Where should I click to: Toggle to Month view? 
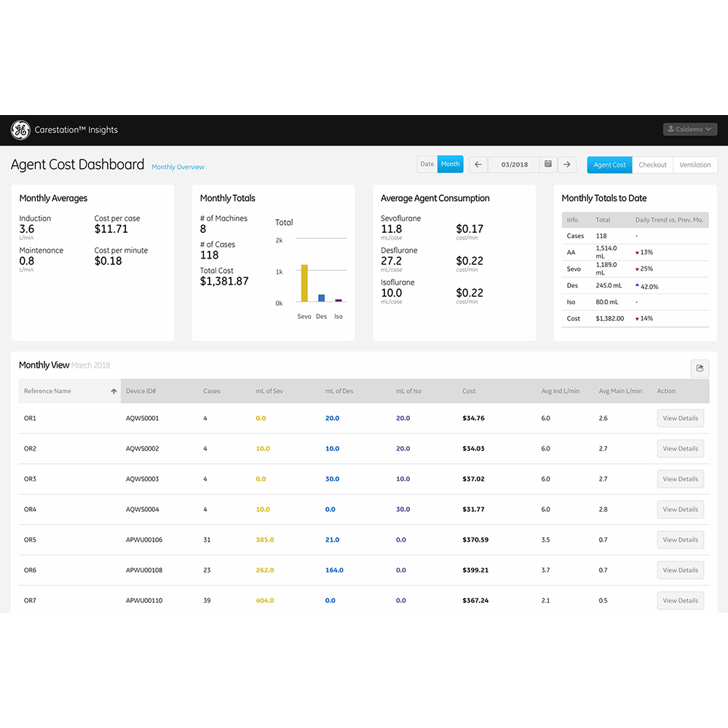[450, 165]
